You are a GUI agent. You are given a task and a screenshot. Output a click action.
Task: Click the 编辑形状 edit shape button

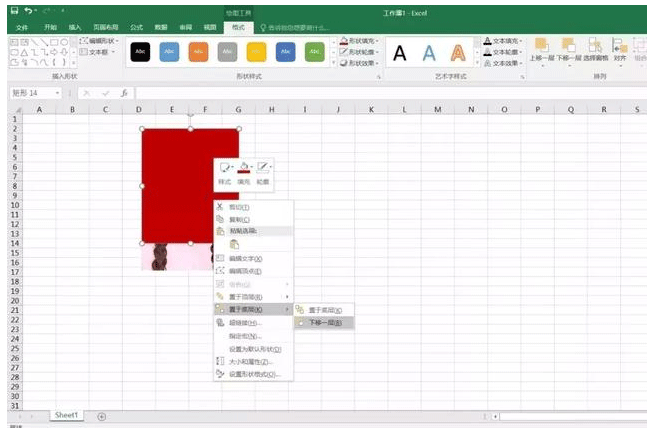click(99, 41)
